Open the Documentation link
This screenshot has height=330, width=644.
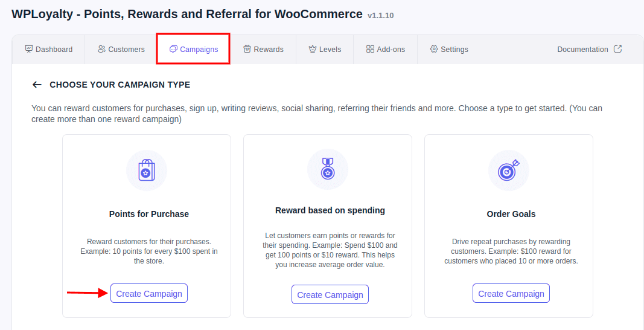[589, 50]
